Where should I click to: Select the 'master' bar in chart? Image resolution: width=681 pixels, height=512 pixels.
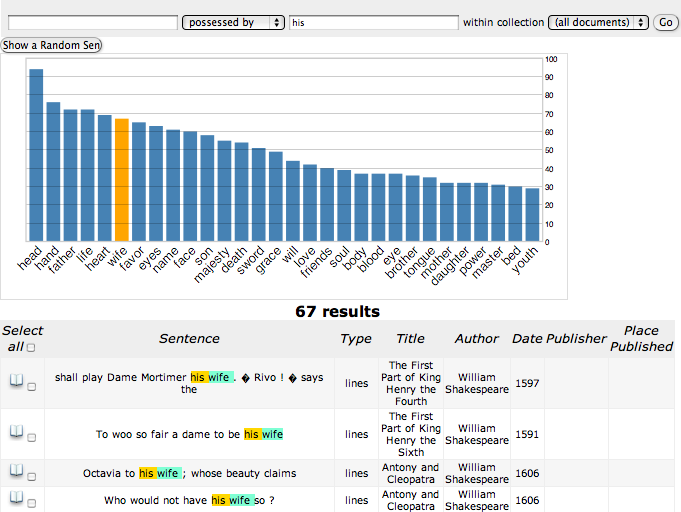498,213
